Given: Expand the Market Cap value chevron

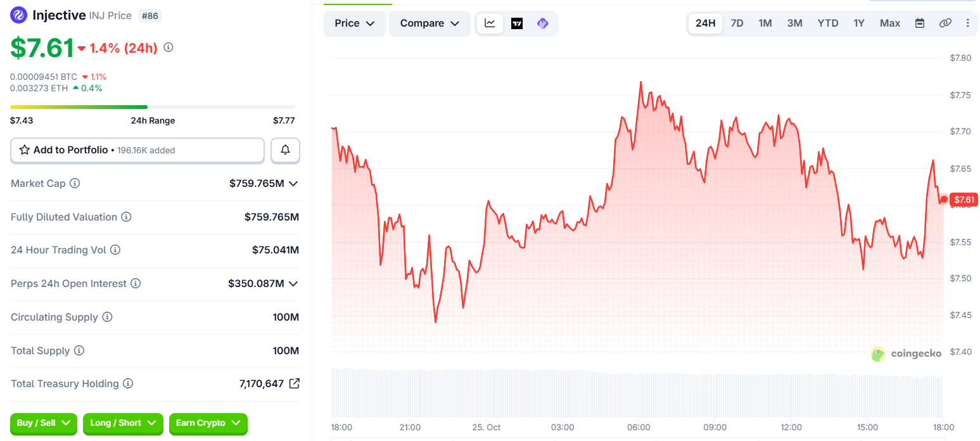Looking at the screenshot, I should pyautogui.click(x=293, y=183).
